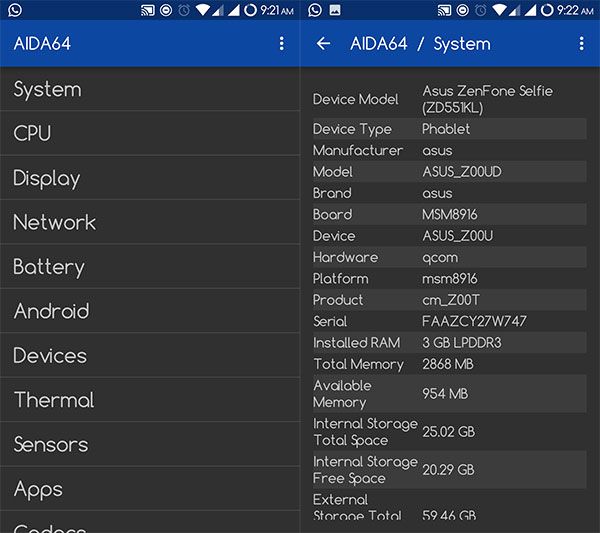The height and width of the screenshot is (533, 600).
Task: Open the overflow menu on AIDA64 main screen
Action: 282,44
